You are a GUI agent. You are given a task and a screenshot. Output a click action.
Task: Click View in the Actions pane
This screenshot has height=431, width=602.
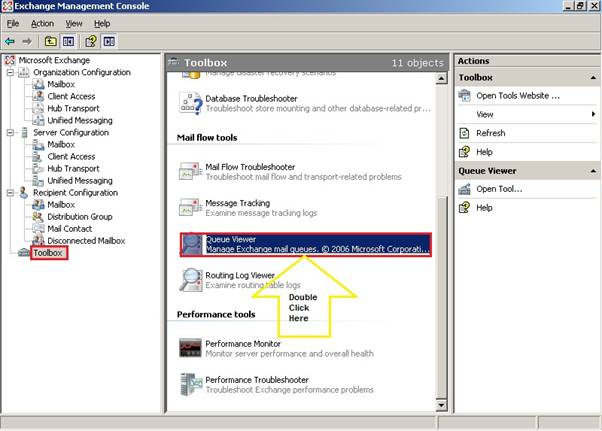click(x=485, y=114)
